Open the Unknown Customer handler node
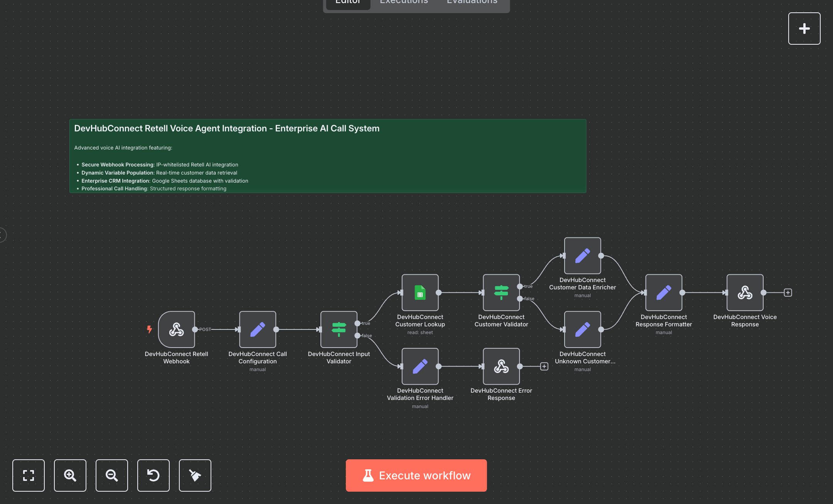 pos(582,329)
